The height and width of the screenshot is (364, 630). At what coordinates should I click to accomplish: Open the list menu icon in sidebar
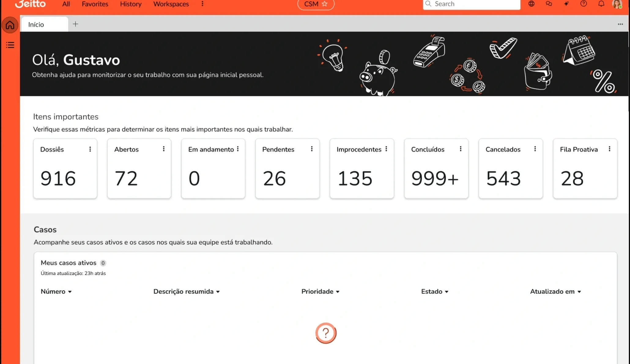10,45
